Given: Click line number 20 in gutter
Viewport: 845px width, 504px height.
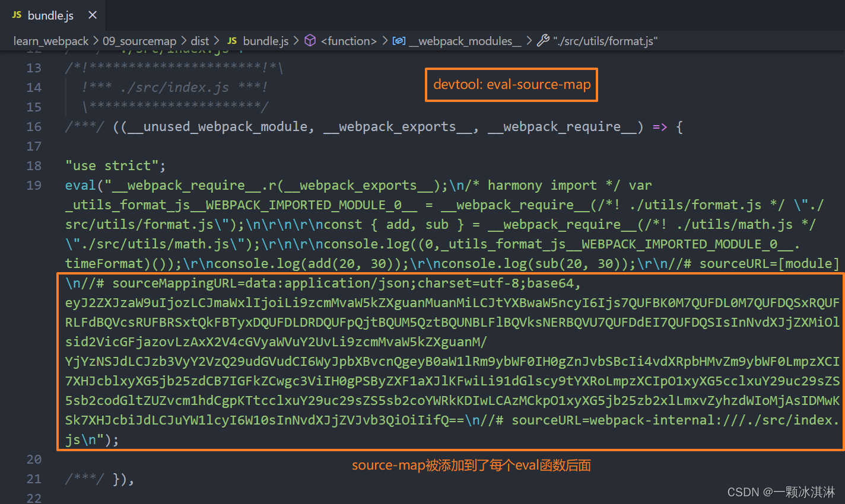Looking at the screenshot, I should tap(34, 460).
